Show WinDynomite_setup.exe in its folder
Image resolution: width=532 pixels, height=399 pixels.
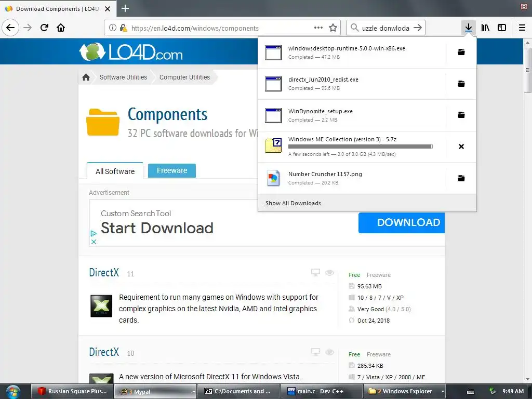coord(461,115)
